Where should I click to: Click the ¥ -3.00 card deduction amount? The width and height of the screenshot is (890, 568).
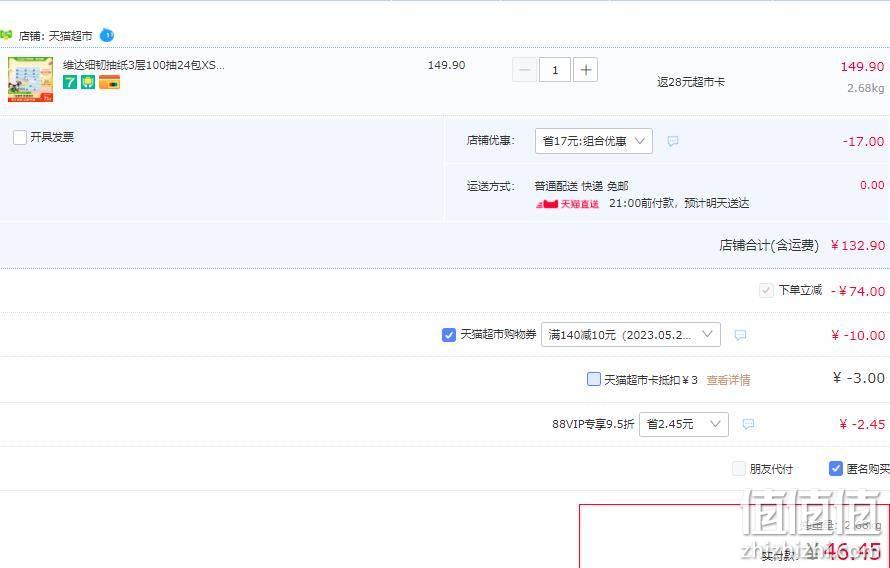pyautogui.click(x=859, y=378)
